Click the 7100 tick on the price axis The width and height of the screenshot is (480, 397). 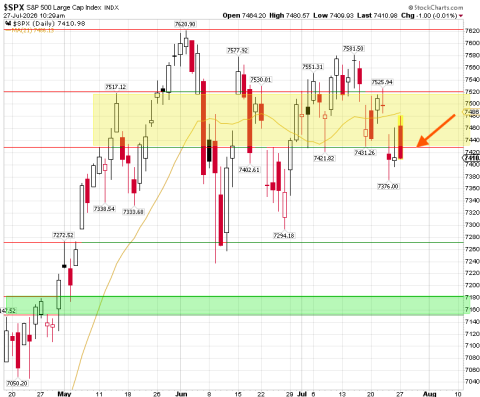coord(472,346)
